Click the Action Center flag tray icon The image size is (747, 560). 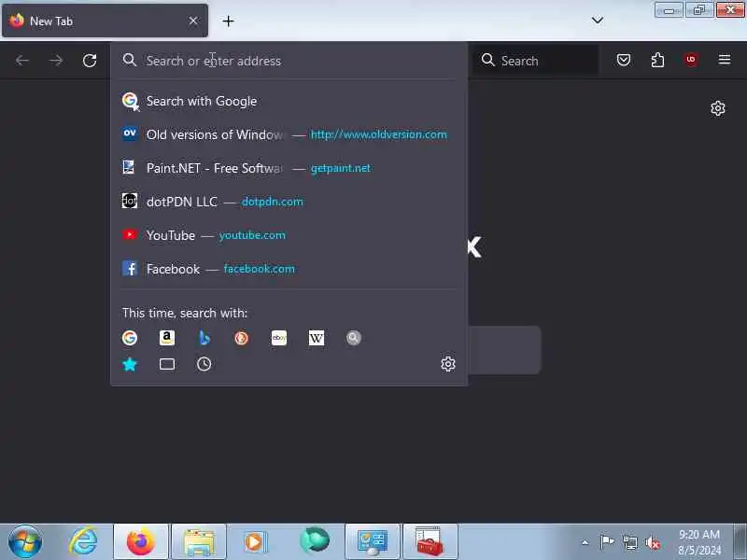[607, 542]
